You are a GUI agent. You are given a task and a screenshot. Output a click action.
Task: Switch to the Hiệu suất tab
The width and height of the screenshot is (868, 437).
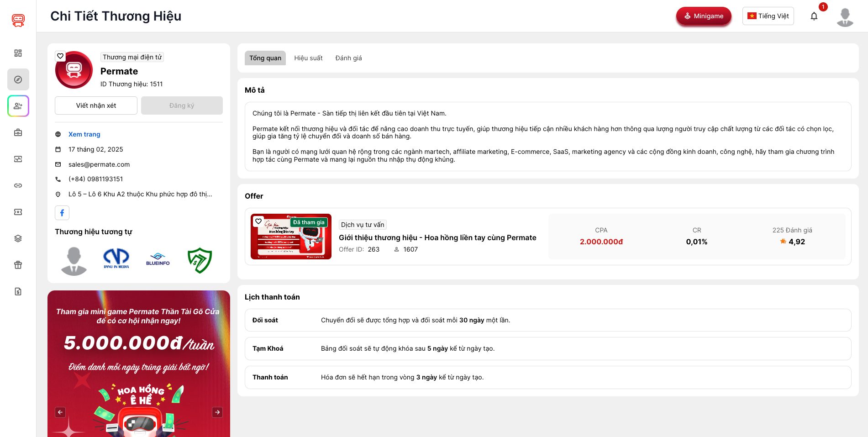308,58
